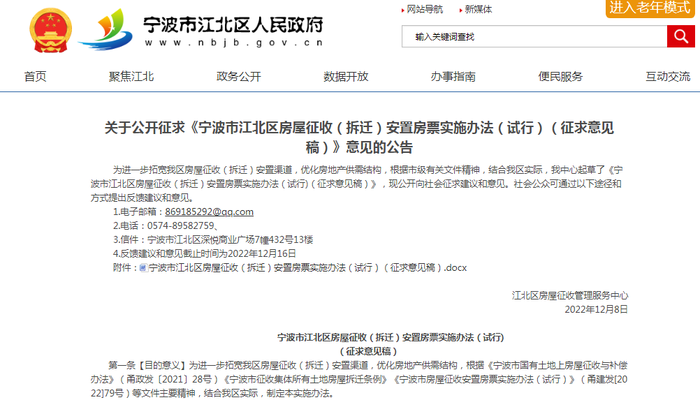700x400 pixels.
Task: Open 办事指南 navigation item
Action: 453,76
